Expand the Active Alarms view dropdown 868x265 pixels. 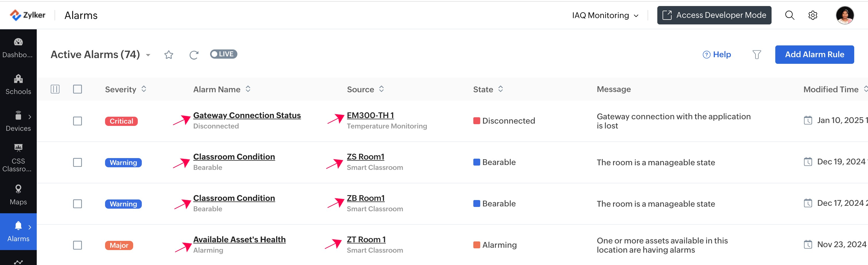coord(148,55)
